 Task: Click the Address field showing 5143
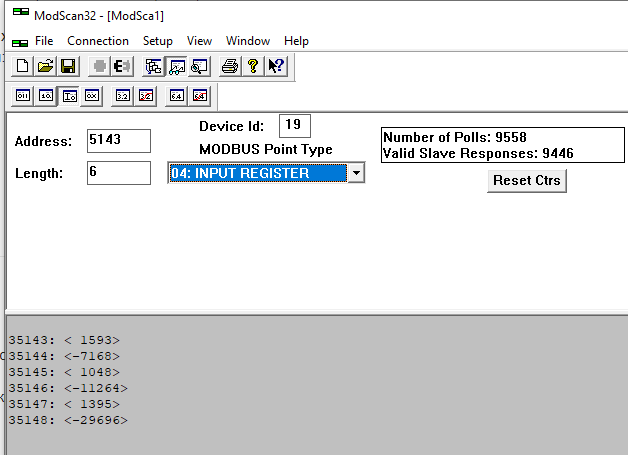pyautogui.click(x=119, y=141)
